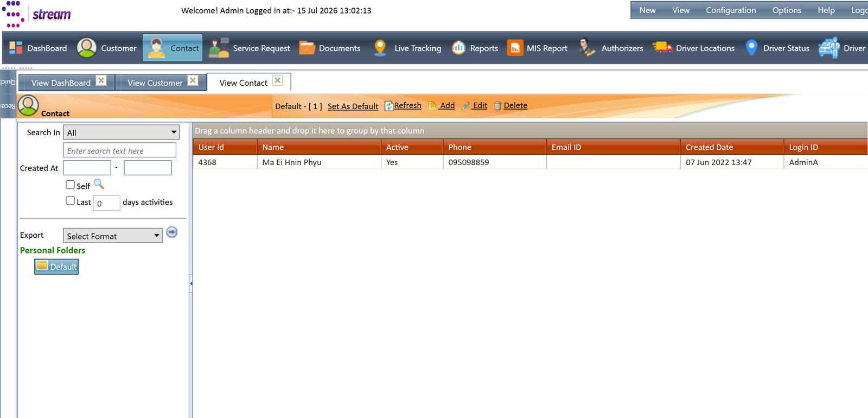Click the Refresh icon
The image size is (868, 418).
(x=389, y=106)
